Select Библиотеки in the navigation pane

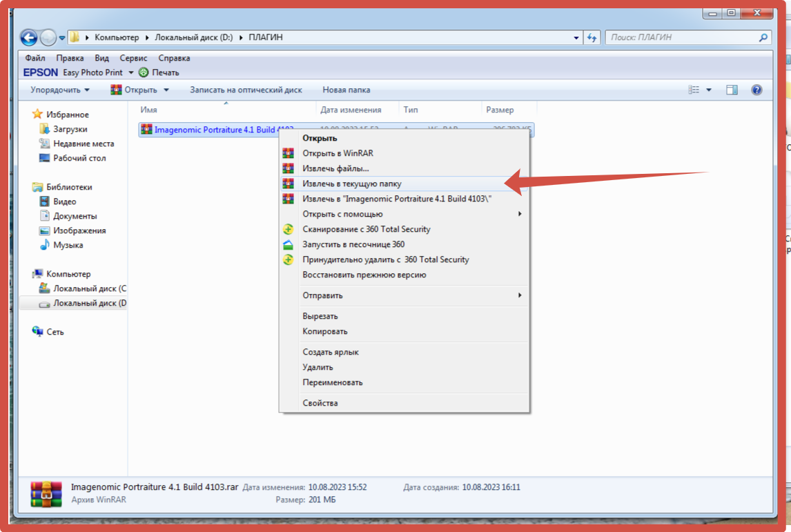pos(62,187)
